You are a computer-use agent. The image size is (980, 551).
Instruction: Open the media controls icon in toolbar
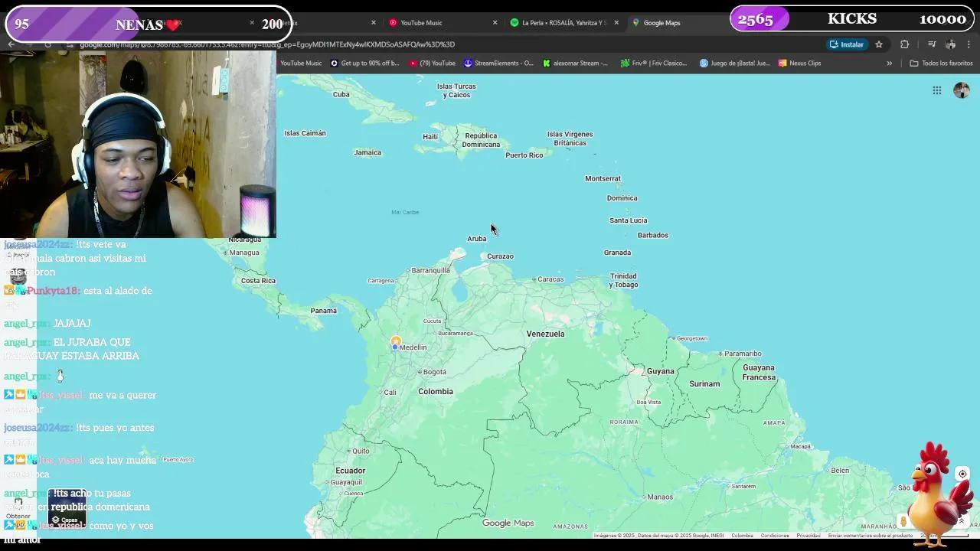932,44
